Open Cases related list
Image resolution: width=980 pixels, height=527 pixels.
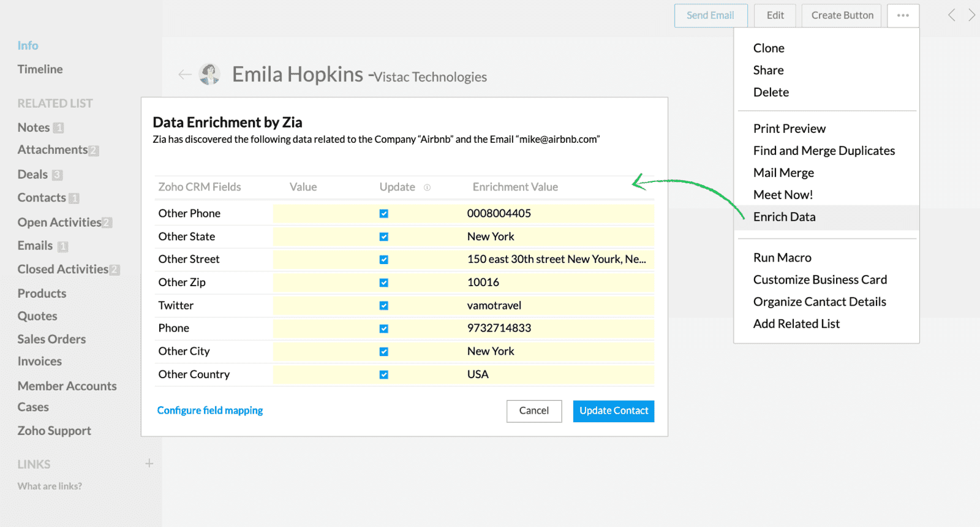tap(33, 407)
